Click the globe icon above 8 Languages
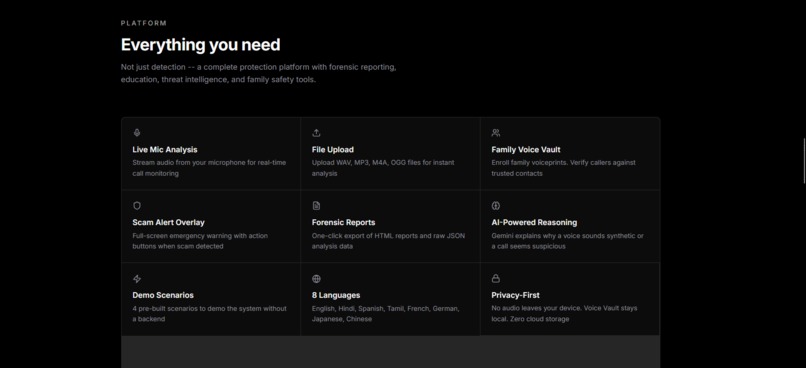 coord(316,279)
